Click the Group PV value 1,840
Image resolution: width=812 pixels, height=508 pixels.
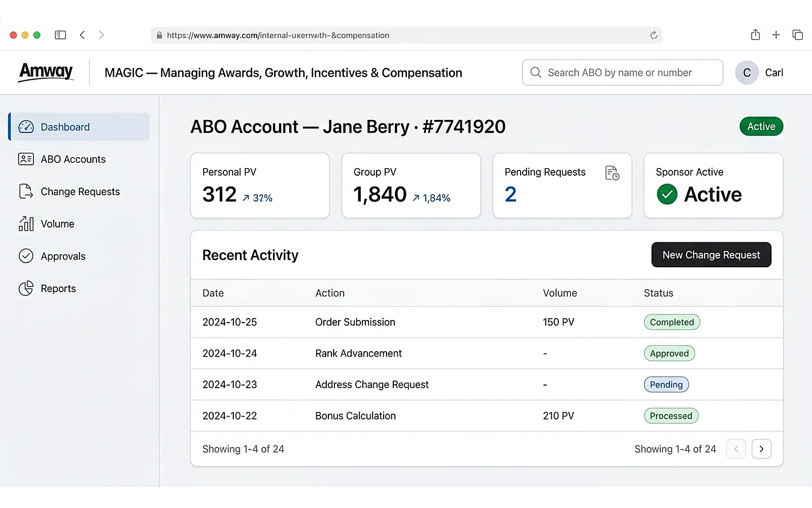tap(380, 194)
